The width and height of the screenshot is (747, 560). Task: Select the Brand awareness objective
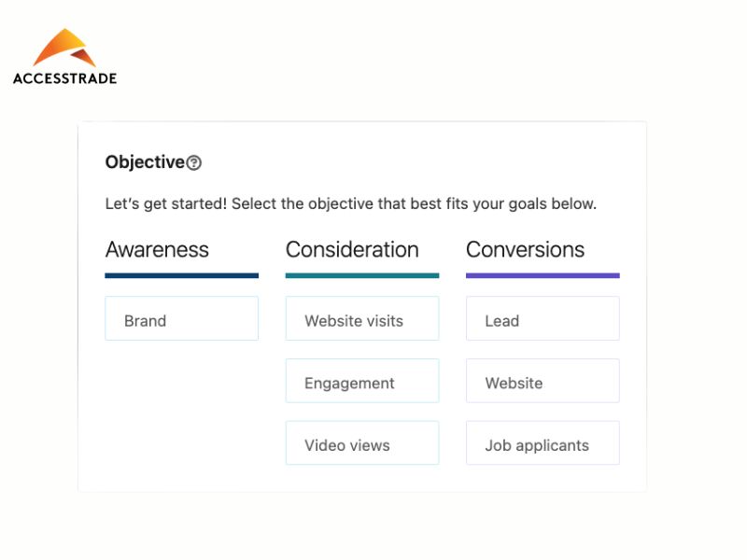click(181, 319)
